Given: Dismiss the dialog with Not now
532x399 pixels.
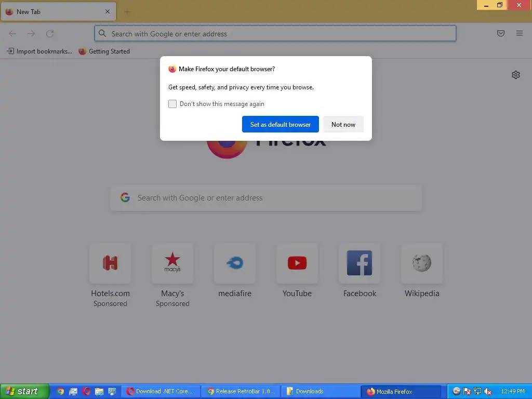Looking at the screenshot, I should point(343,124).
